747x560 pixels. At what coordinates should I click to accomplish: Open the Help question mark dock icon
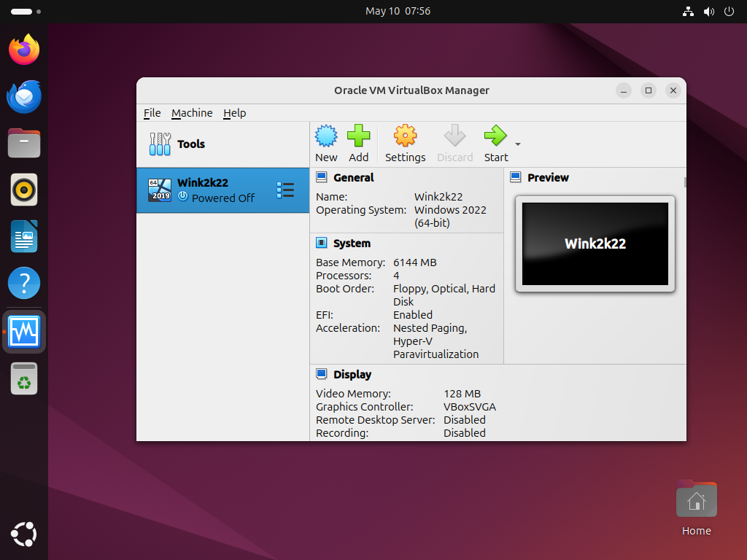point(24,283)
